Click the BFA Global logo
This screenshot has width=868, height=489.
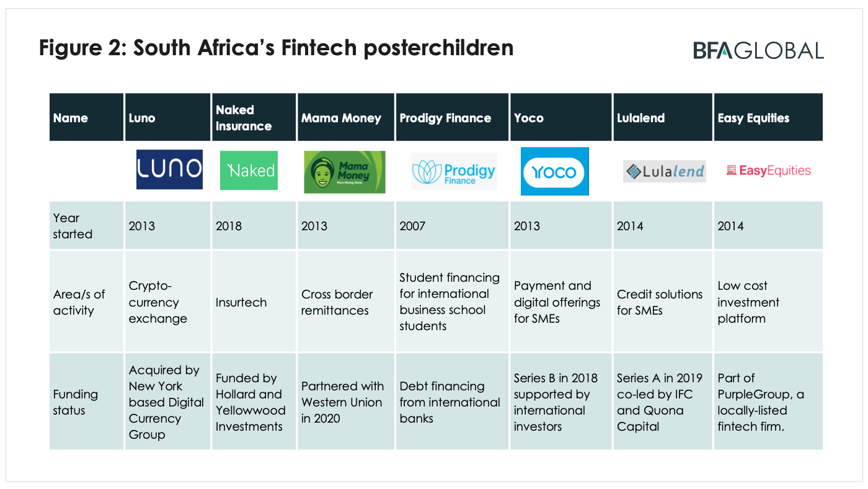coord(758,50)
